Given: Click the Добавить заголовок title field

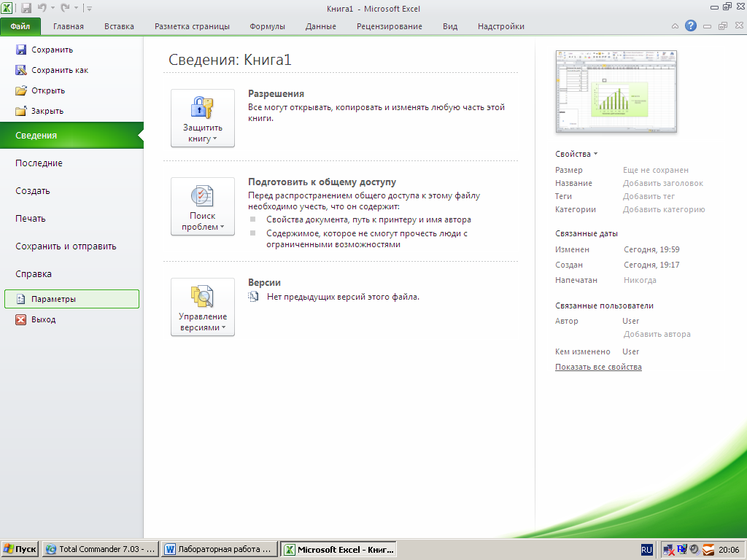Looking at the screenshot, I should pyautogui.click(x=662, y=183).
